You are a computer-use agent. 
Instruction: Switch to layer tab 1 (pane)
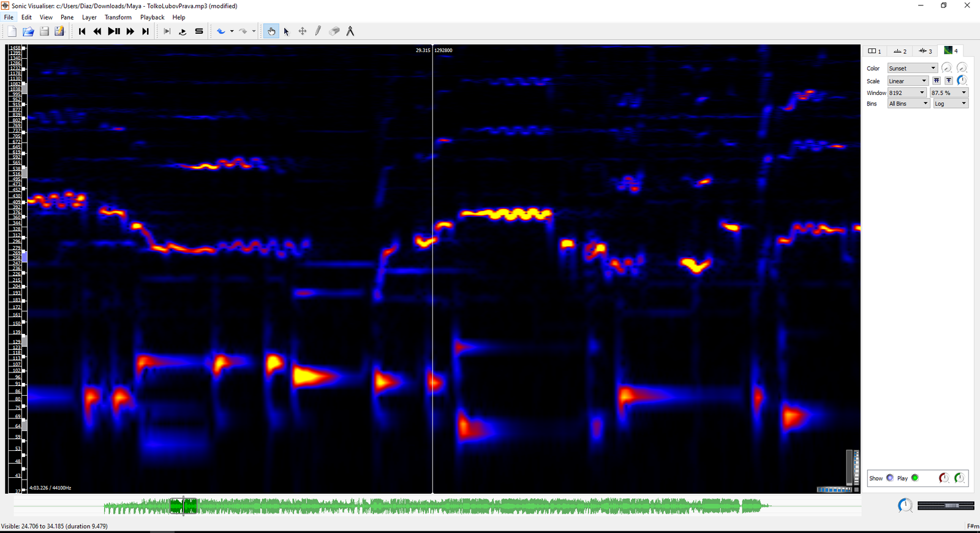coord(875,51)
